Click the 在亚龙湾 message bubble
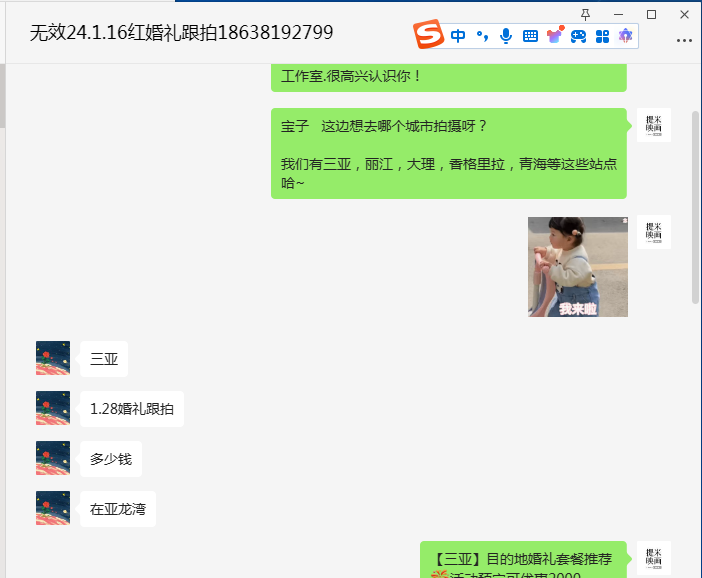This screenshot has height=578, width=702. pyautogui.click(x=118, y=509)
